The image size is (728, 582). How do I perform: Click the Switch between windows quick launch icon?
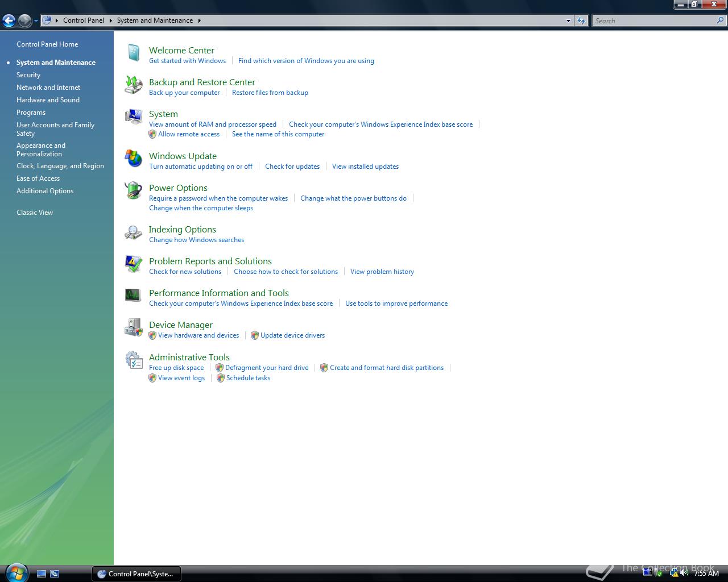click(x=55, y=574)
